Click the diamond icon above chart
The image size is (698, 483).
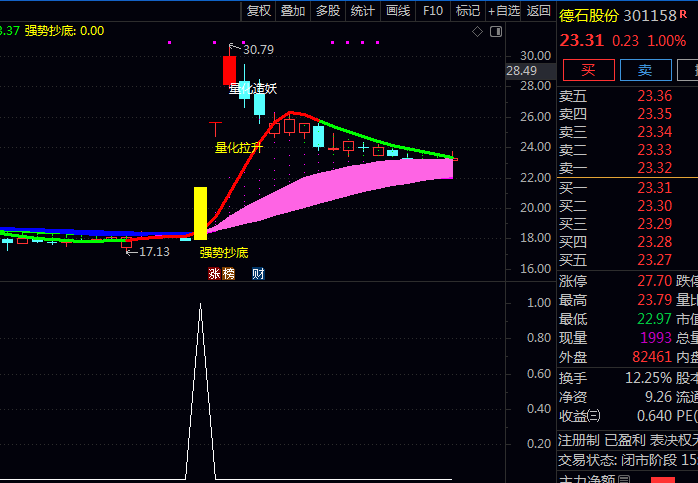477,32
